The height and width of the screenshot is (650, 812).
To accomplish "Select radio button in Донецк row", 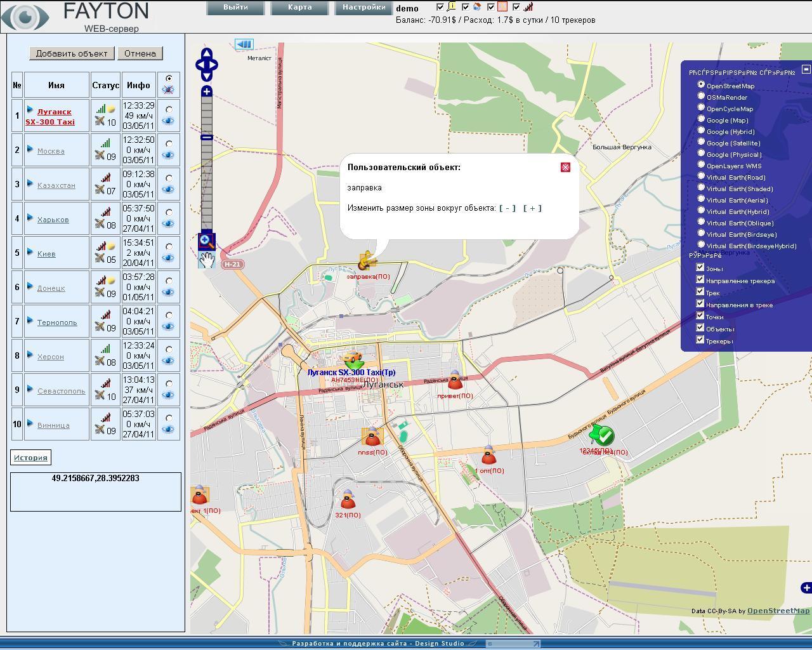I will [x=169, y=281].
